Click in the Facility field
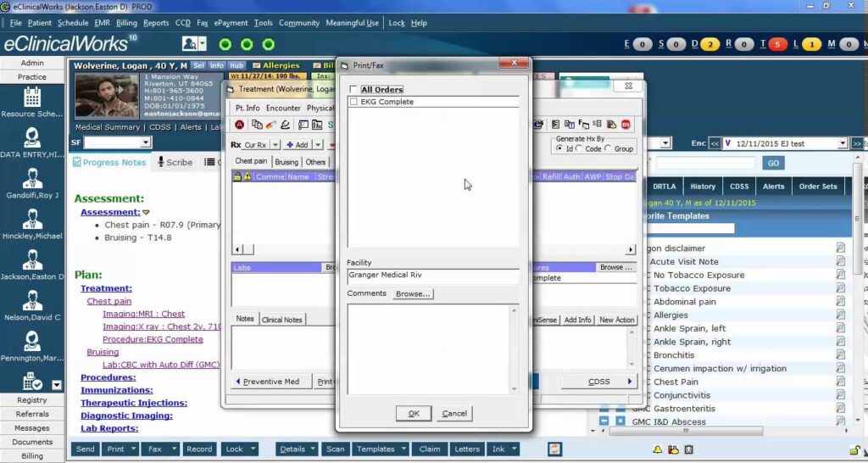This screenshot has width=868, height=463. (x=433, y=276)
